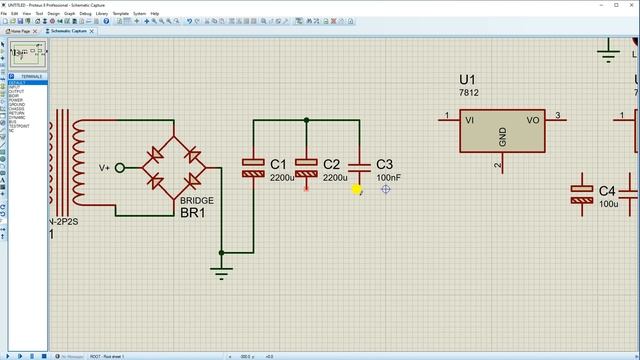Close the Home Page tab
640x360 pixels.
tap(35, 31)
